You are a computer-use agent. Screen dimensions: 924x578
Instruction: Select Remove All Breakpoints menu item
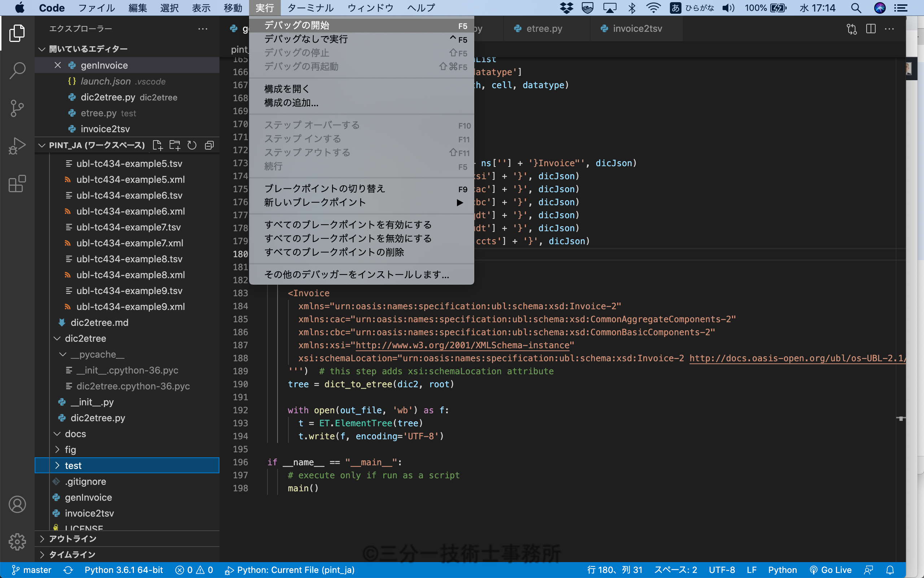point(362,252)
